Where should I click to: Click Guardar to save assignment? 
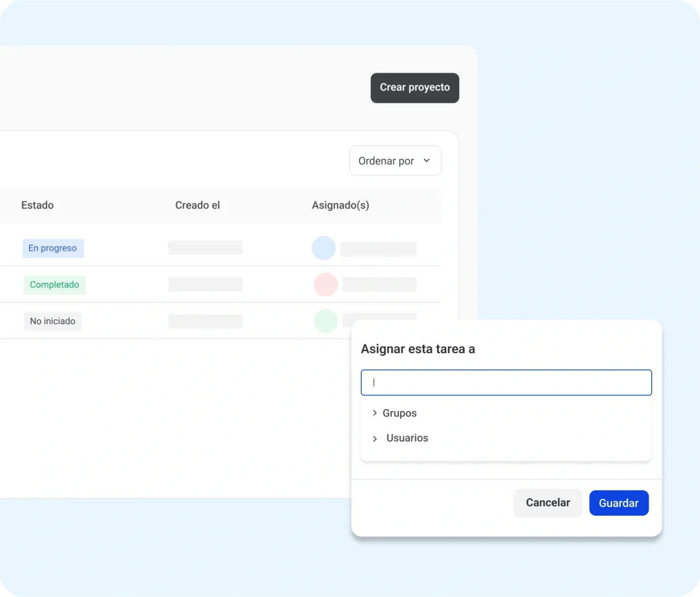[x=618, y=503]
